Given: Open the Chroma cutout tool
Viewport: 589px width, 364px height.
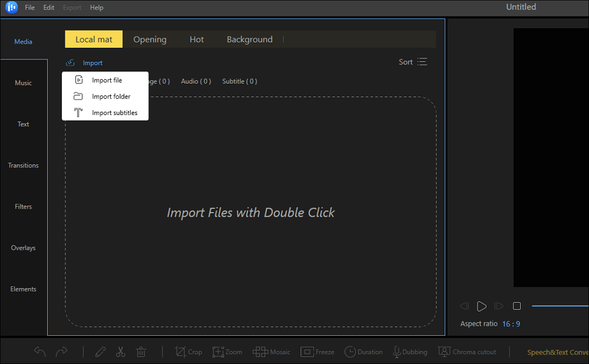Looking at the screenshot, I should [467, 352].
